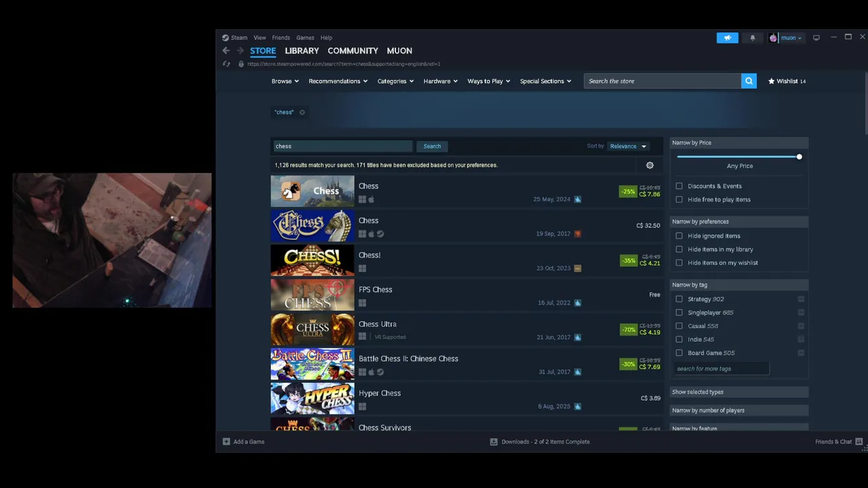Viewport: 868px width, 488px height.
Task: Open the Recommendations dropdown
Action: point(338,81)
